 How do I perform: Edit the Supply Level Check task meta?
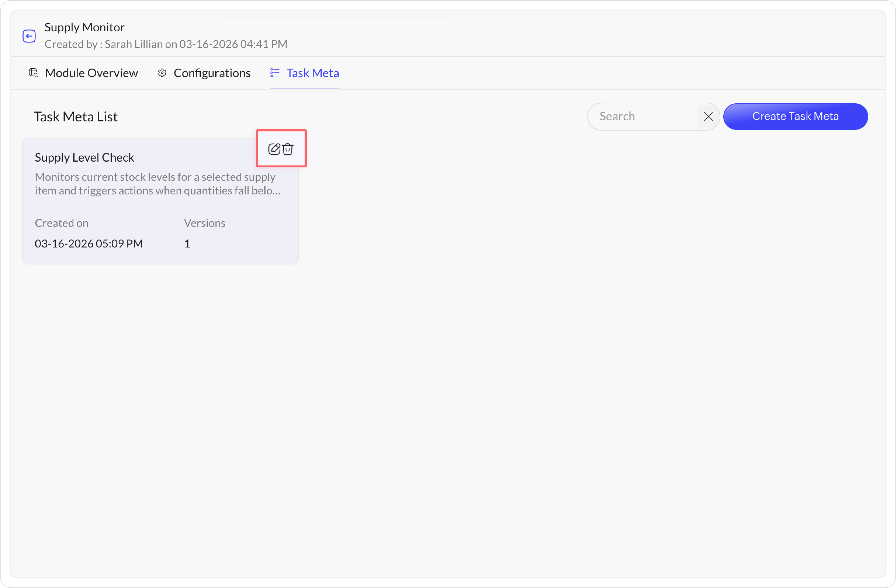(x=274, y=149)
